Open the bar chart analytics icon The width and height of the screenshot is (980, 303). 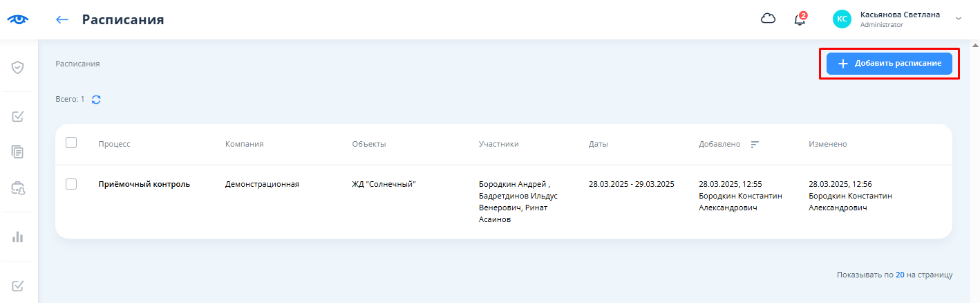point(19,237)
